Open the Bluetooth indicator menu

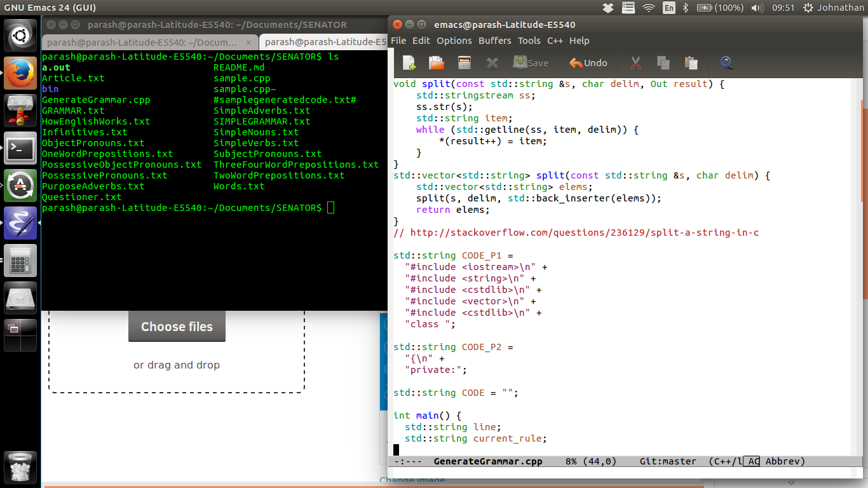click(x=686, y=8)
